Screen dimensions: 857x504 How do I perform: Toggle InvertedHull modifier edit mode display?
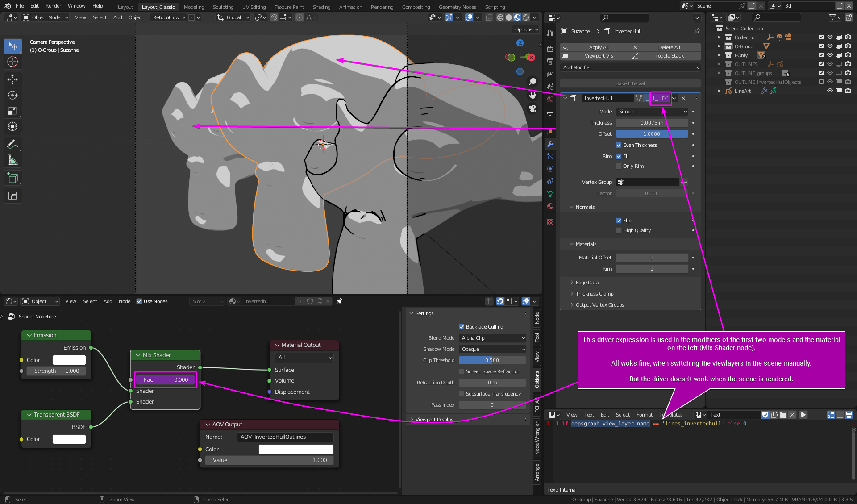click(647, 98)
